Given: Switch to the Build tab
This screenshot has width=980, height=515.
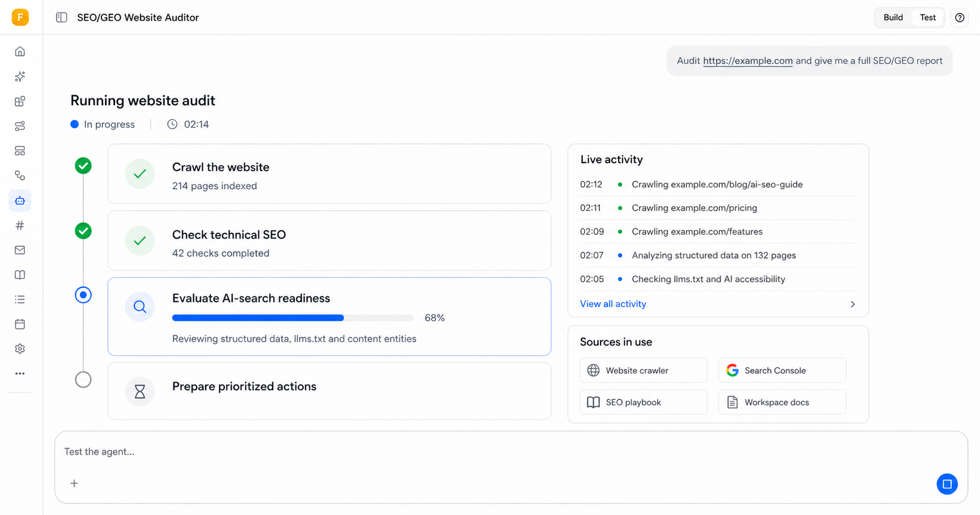Looking at the screenshot, I should click(893, 18).
